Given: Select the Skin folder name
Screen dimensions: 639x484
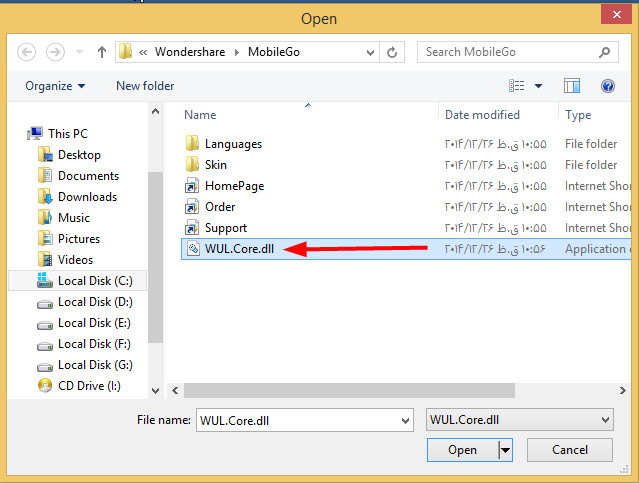Looking at the screenshot, I should (x=216, y=165).
